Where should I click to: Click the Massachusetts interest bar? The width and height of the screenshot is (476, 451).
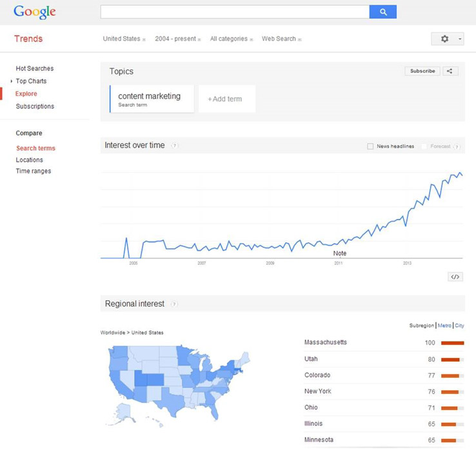point(452,343)
